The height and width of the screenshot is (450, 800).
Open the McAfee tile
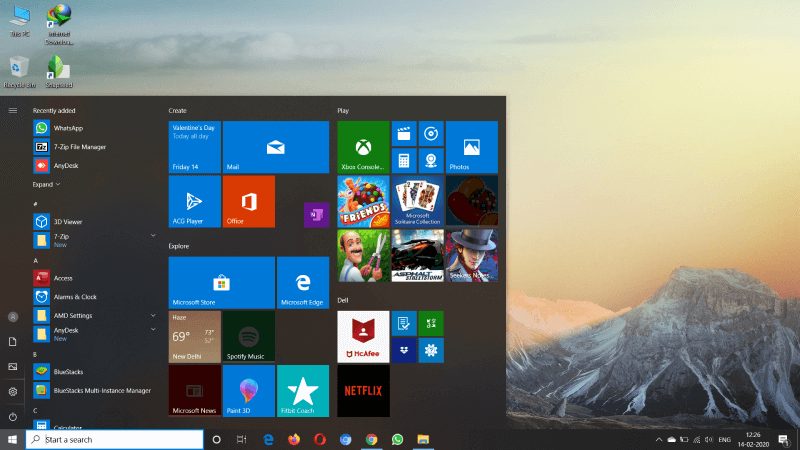363,337
